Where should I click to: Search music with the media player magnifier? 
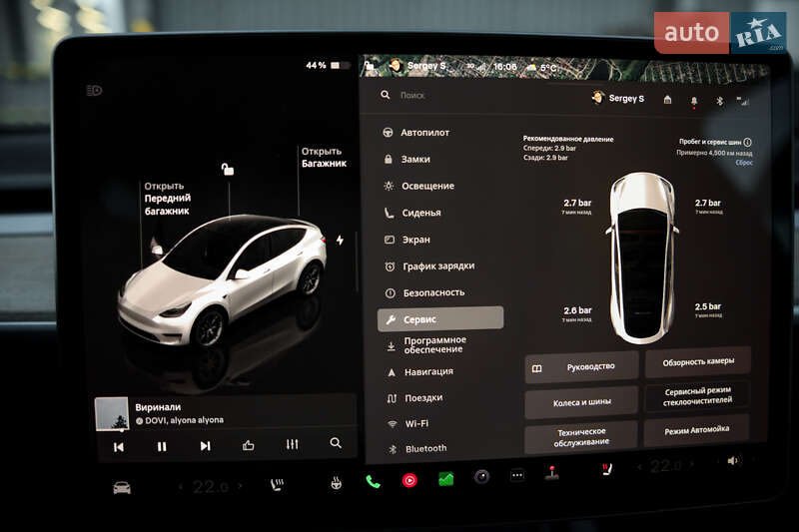pos(336,443)
